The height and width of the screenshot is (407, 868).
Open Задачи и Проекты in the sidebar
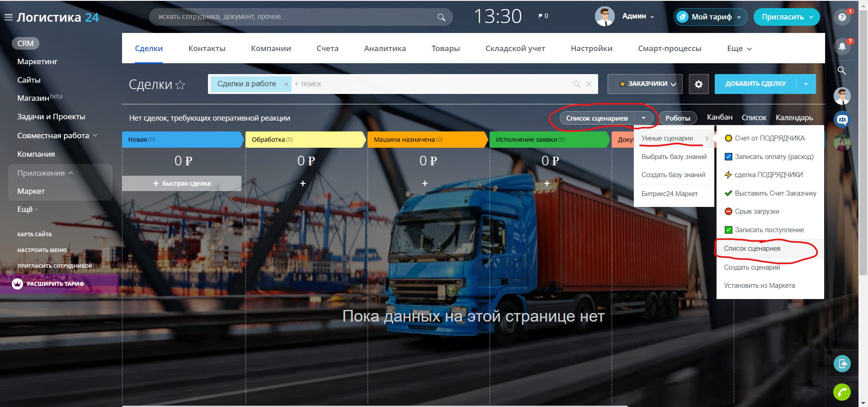(51, 117)
